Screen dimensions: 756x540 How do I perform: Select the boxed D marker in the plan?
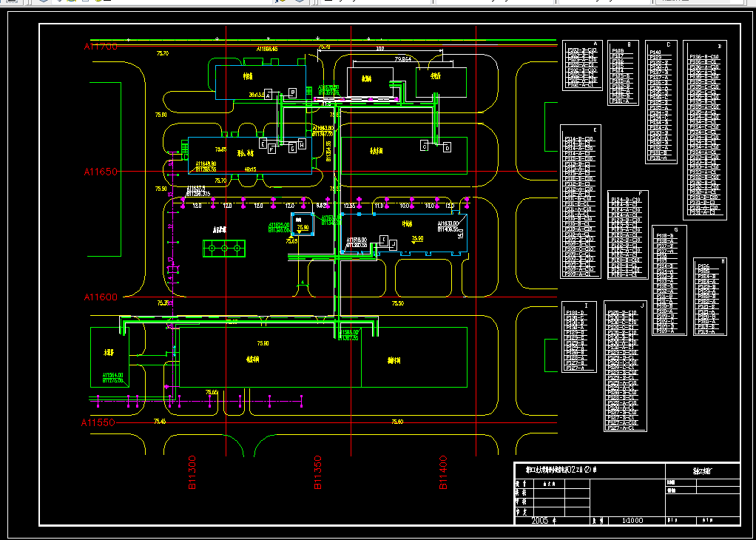(x=447, y=147)
